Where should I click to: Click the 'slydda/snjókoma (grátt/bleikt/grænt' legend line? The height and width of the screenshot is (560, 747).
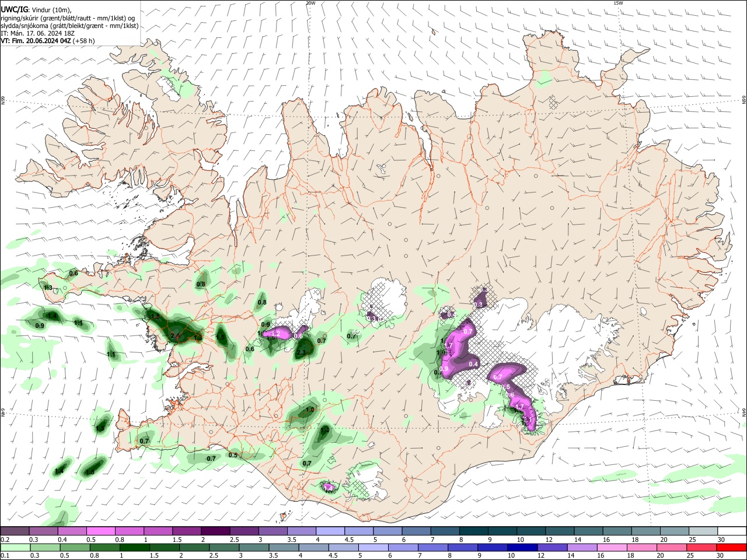click(x=69, y=26)
